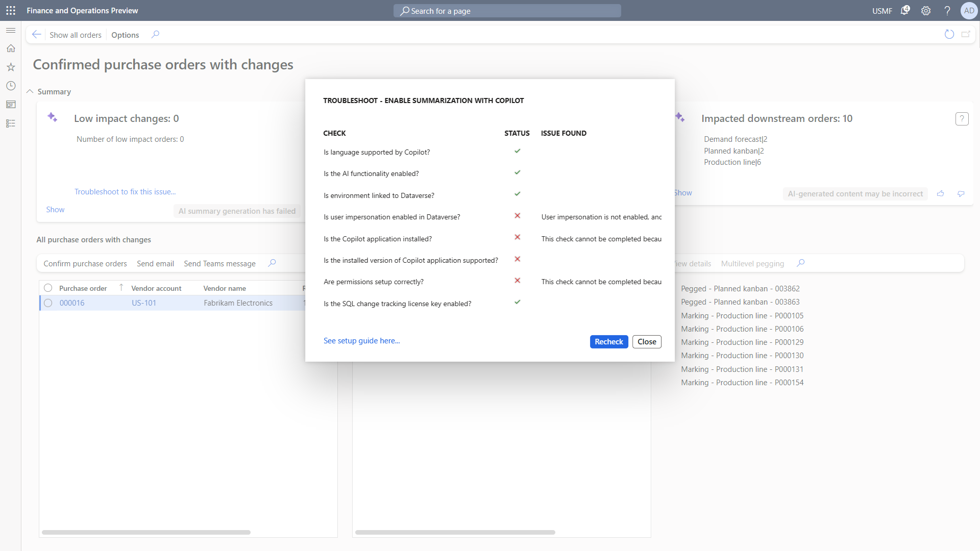Expand the navigation pane hamburger menu
Image resolution: width=980 pixels, height=551 pixels.
(x=11, y=30)
